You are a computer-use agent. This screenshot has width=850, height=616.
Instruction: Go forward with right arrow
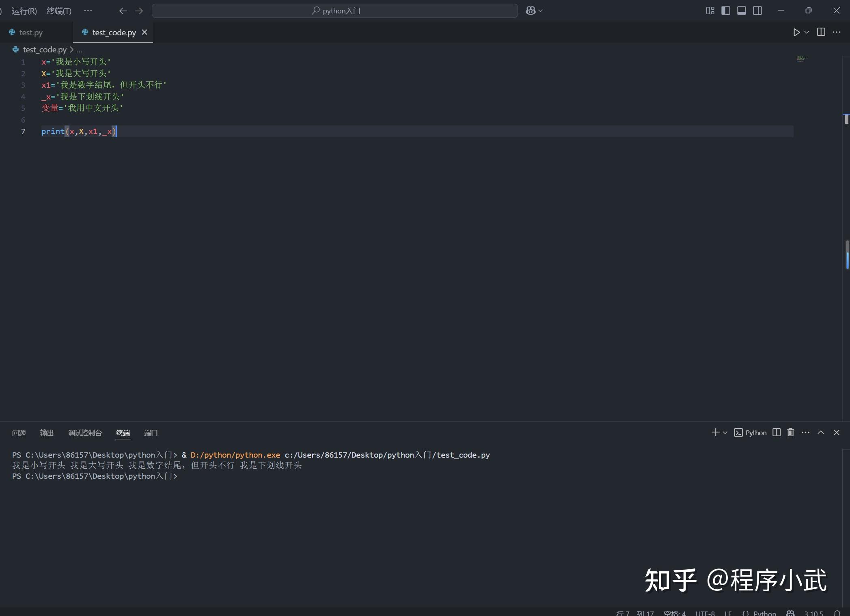click(x=139, y=11)
